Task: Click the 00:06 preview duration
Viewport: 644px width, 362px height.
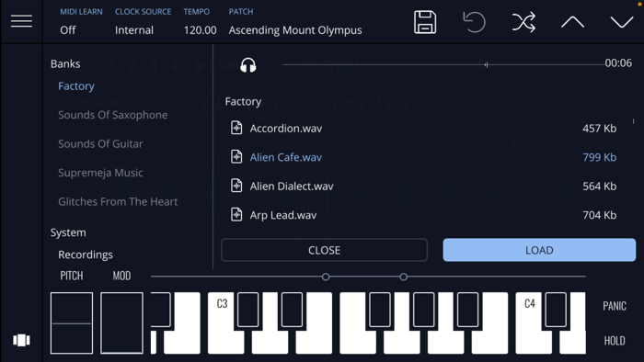Action: pyautogui.click(x=618, y=63)
